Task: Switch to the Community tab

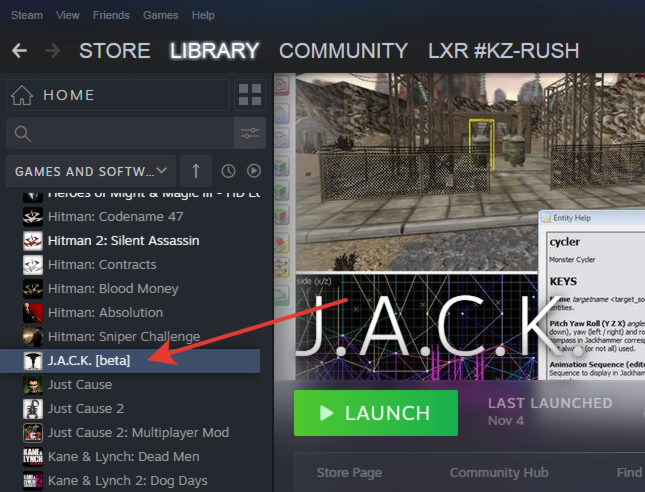Action: (343, 50)
